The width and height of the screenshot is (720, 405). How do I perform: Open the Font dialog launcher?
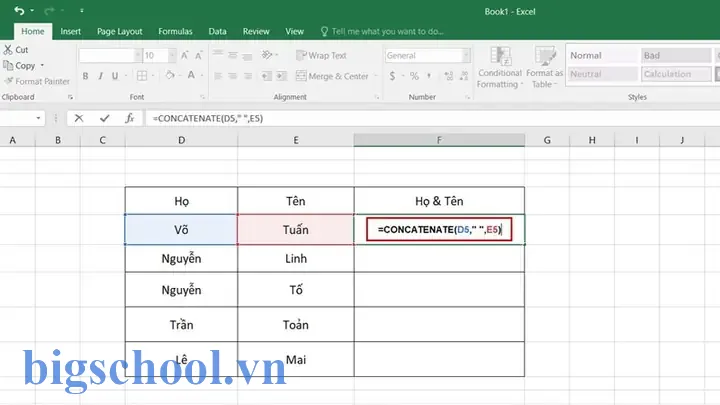pos(202,97)
